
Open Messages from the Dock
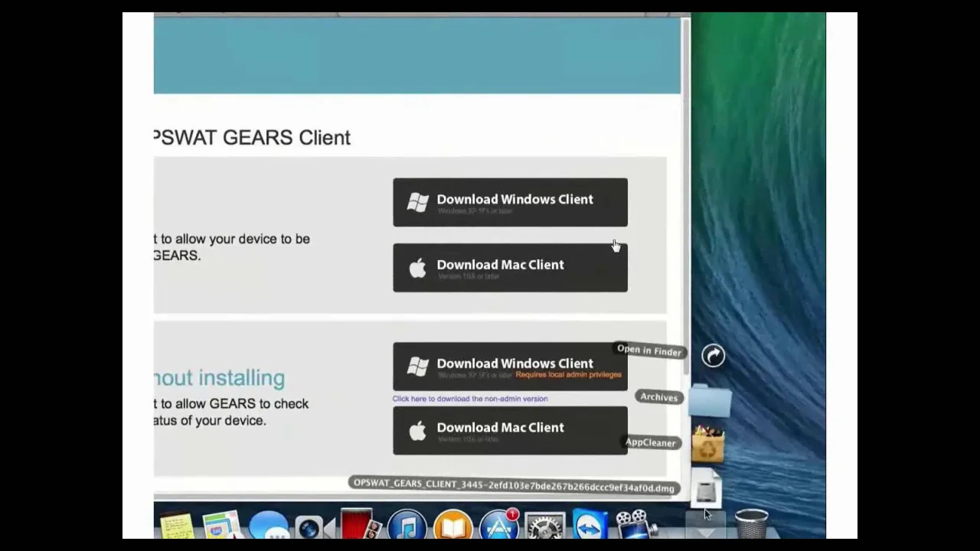coord(268,526)
